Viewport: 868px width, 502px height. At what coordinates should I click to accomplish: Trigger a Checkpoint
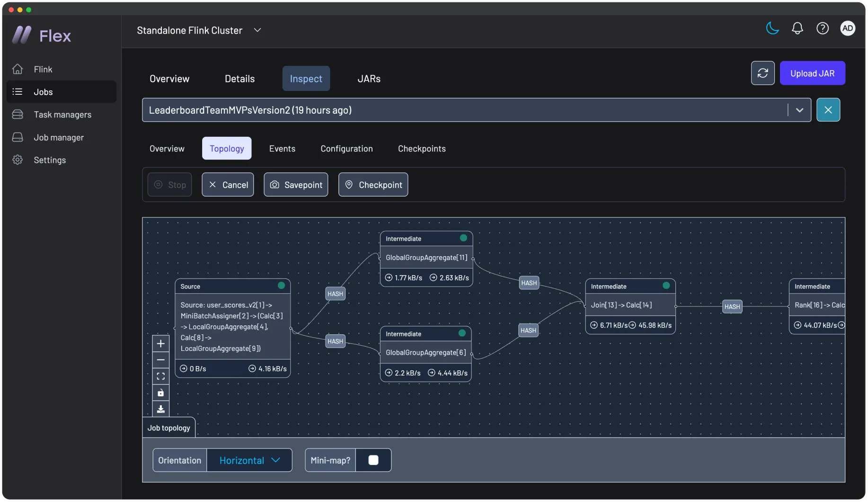point(373,185)
